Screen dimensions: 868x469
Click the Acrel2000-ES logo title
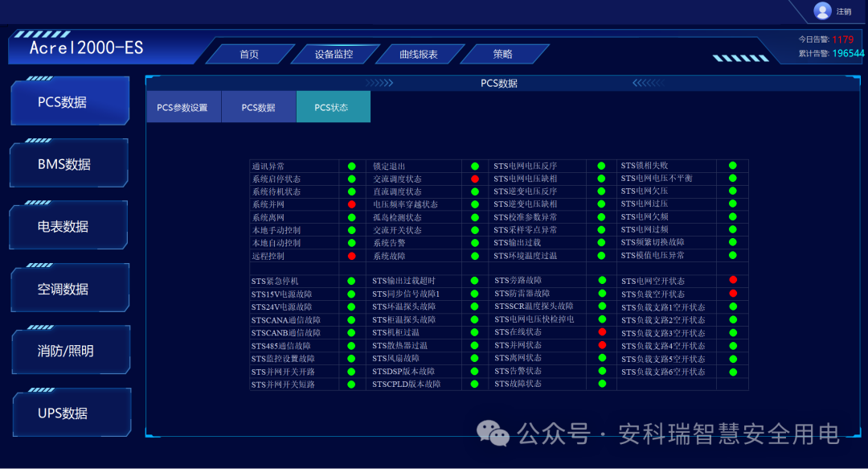86,48
